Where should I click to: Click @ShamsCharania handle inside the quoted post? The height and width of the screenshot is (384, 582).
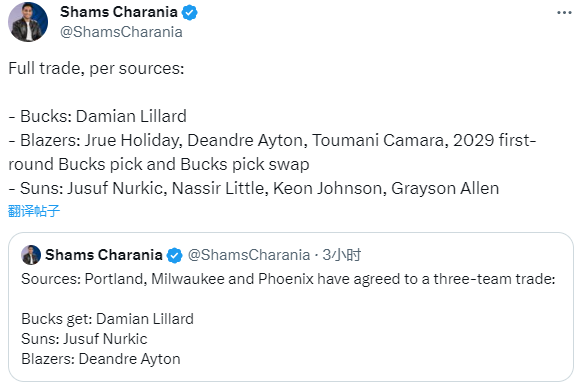click(x=249, y=255)
